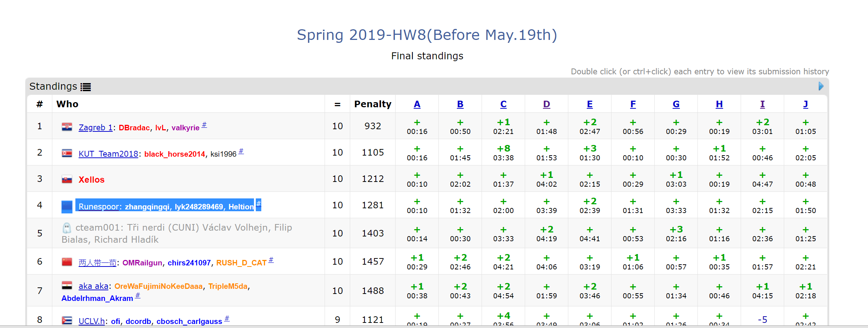Screen dimensions: 868x328
Task: Select Zagreb 1's problem C result cell
Action: (x=503, y=126)
